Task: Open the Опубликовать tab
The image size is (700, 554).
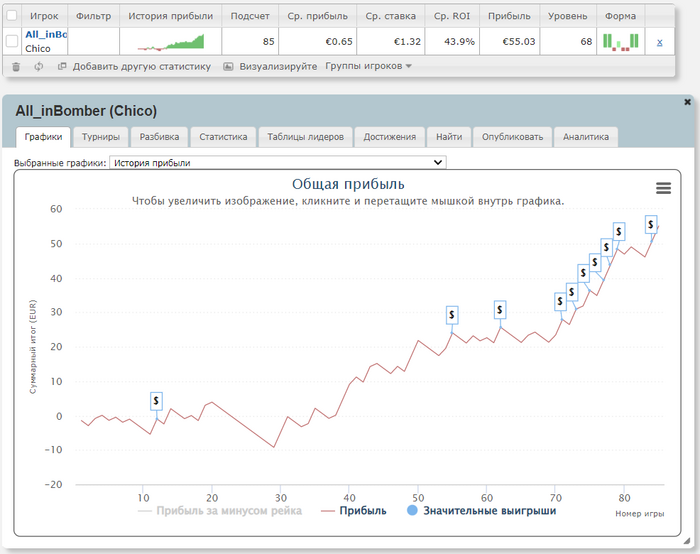Action: click(512, 137)
